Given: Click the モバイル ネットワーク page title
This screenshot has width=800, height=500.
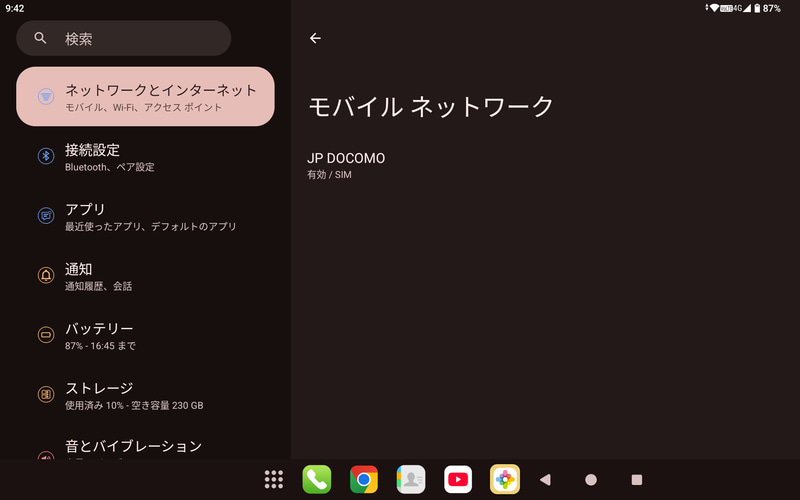Looking at the screenshot, I should point(431,107).
